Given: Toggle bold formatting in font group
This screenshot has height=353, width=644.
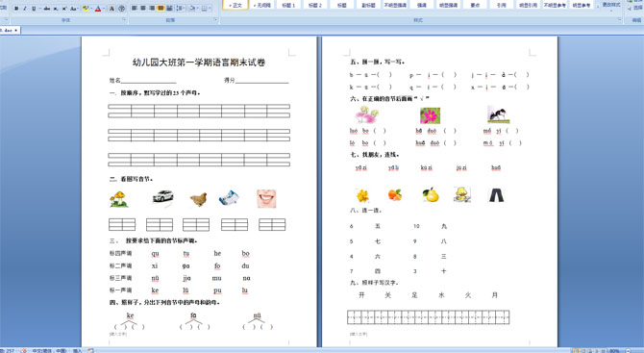Looking at the screenshot, I should pyautogui.click(x=16, y=9).
